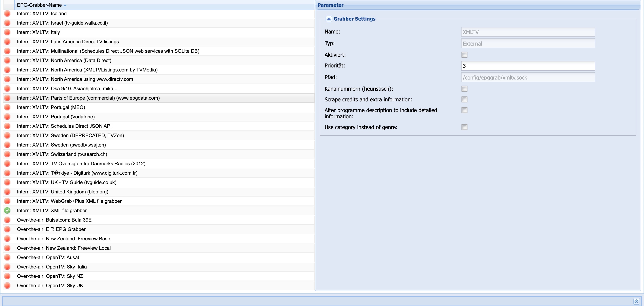
Task: Click the status icon for OpenTV: Ausat
Action: coord(7,257)
